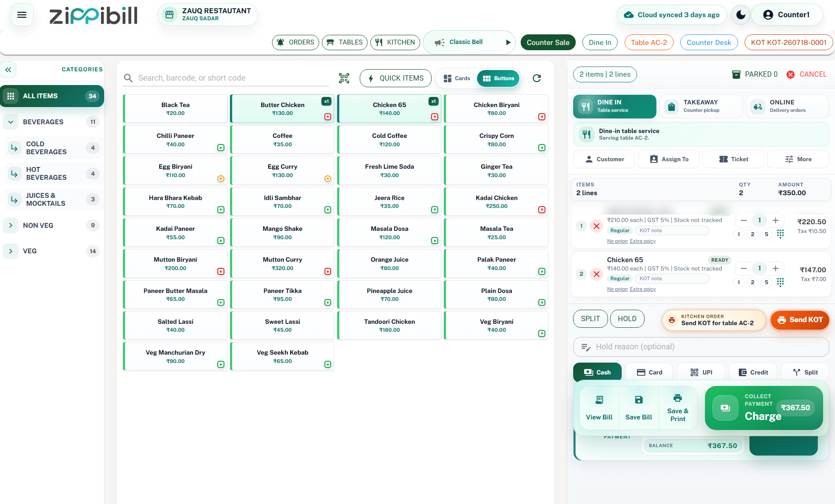Viewport: 835px width, 504px height.
Task: Open COLD BEVERAGES subcategory
Action: 53,148
